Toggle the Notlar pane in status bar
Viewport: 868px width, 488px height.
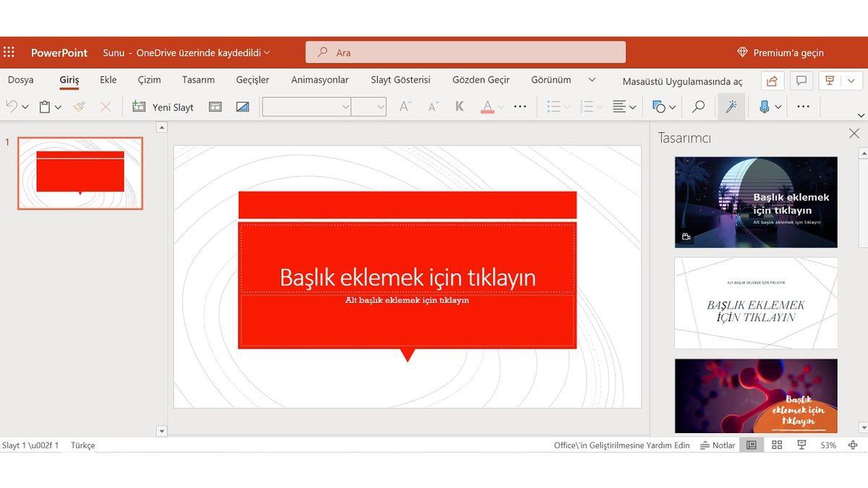click(x=718, y=445)
